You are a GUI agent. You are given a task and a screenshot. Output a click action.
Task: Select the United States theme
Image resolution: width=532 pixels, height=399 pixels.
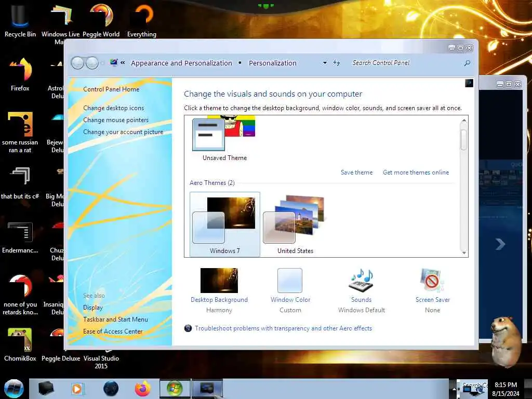click(x=295, y=224)
